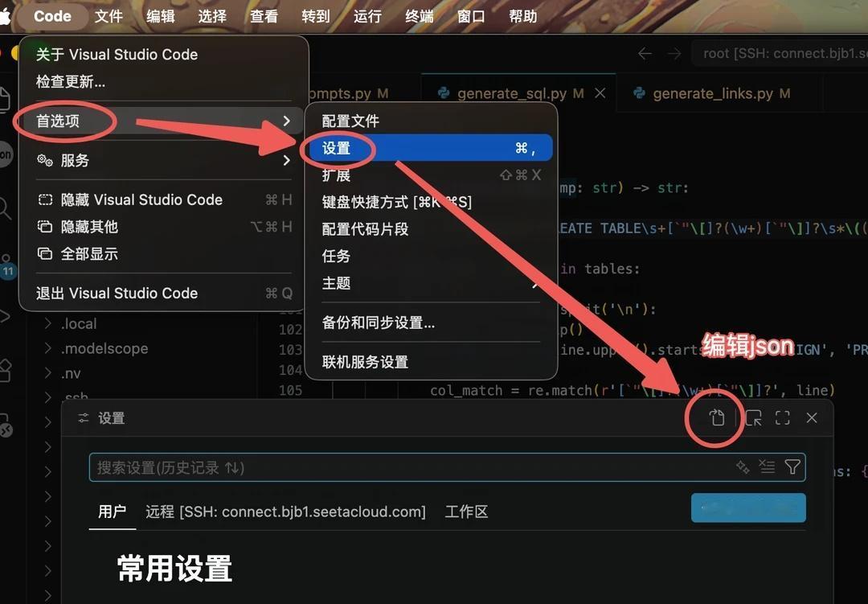Click the 常用设置 heading
This screenshot has width=868, height=604.
(x=174, y=569)
